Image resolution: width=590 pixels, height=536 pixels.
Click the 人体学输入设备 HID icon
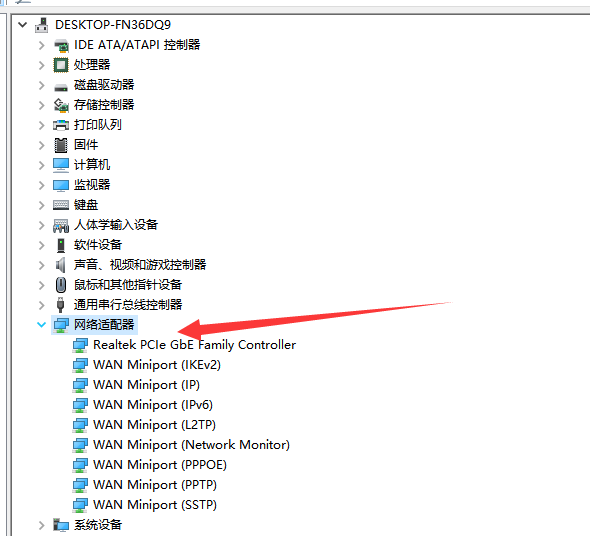pyautogui.click(x=61, y=225)
